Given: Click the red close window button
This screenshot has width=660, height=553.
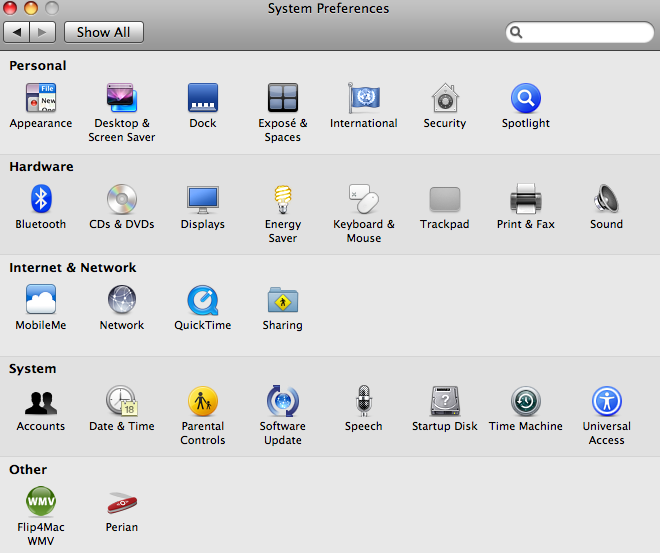Looking at the screenshot, I should [10, 7].
